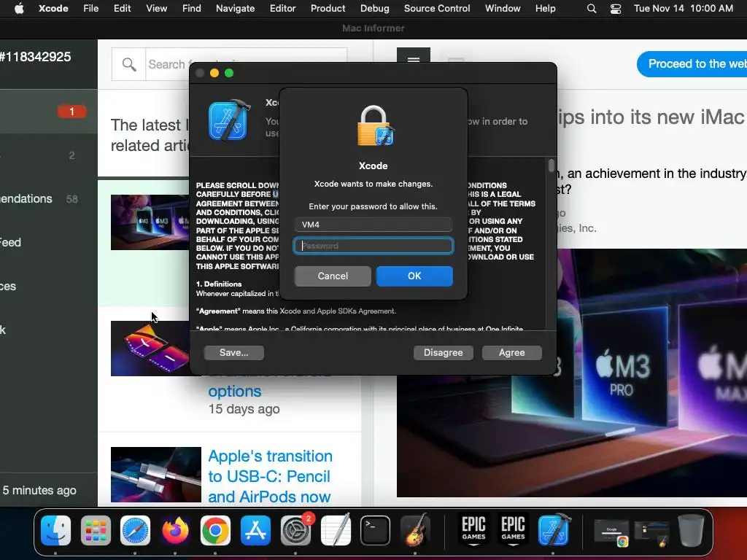Screen dimensions: 747x560
Task: Open the Window menu
Action: tap(503, 8)
